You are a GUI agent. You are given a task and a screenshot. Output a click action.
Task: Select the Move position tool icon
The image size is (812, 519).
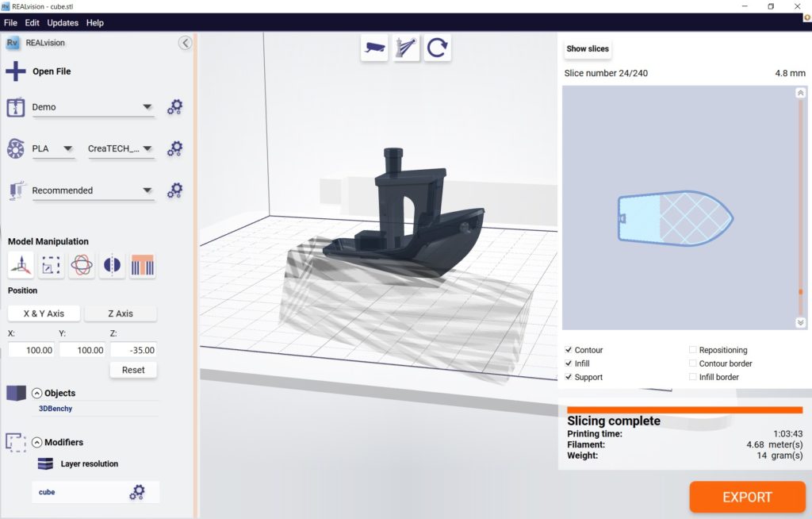[x=21, y=265]
